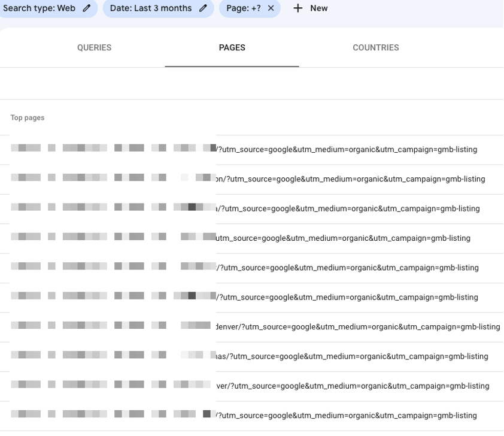Image resolution: width=504 pixels, height=436 pixels.
Task: Open the 'Page: +?' filter chip
Action: [244, 8]
